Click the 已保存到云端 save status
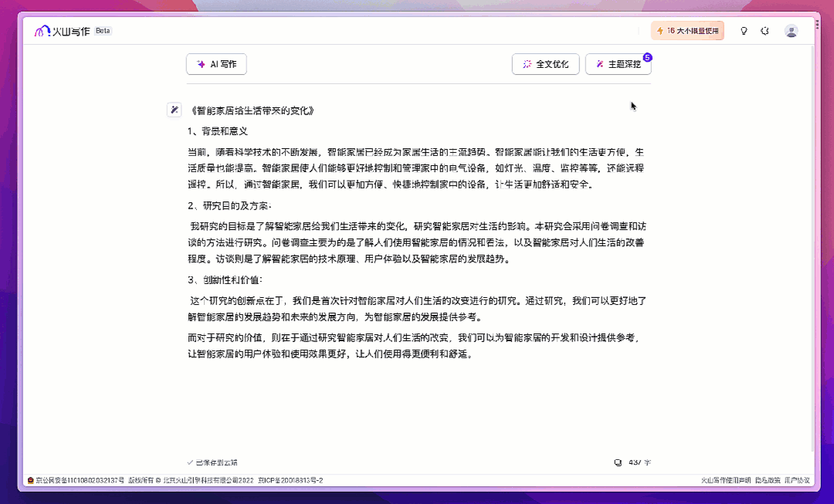The image size is (834, 504). 214,462
